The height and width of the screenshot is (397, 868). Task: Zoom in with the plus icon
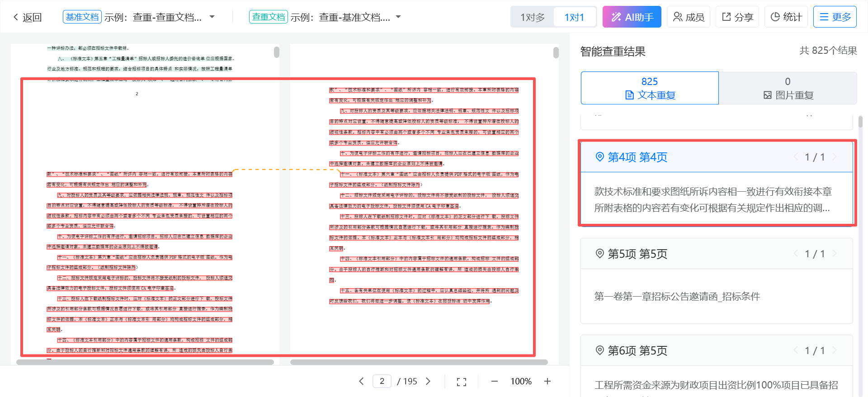[x=547, y=381]
